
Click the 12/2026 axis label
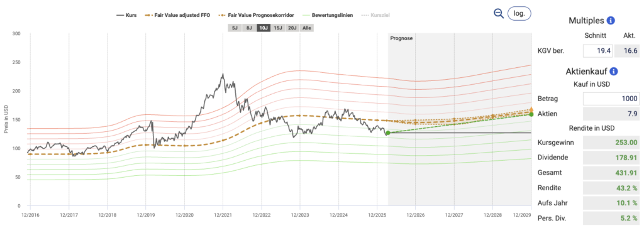(415, 214)
